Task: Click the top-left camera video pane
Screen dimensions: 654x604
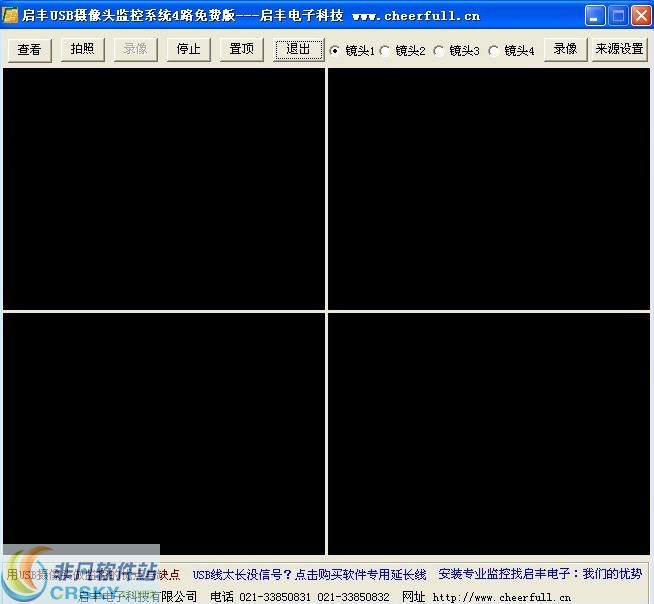Action: coord(164,189)
